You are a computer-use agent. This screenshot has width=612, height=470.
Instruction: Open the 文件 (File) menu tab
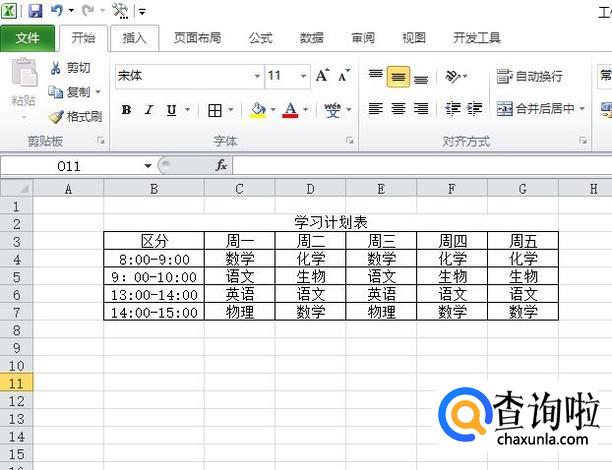pyautogui.click(x=28, y=38)
